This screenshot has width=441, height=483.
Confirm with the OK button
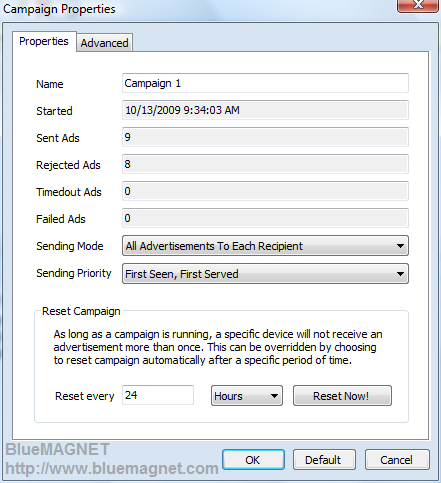click(x=253, y=460)
